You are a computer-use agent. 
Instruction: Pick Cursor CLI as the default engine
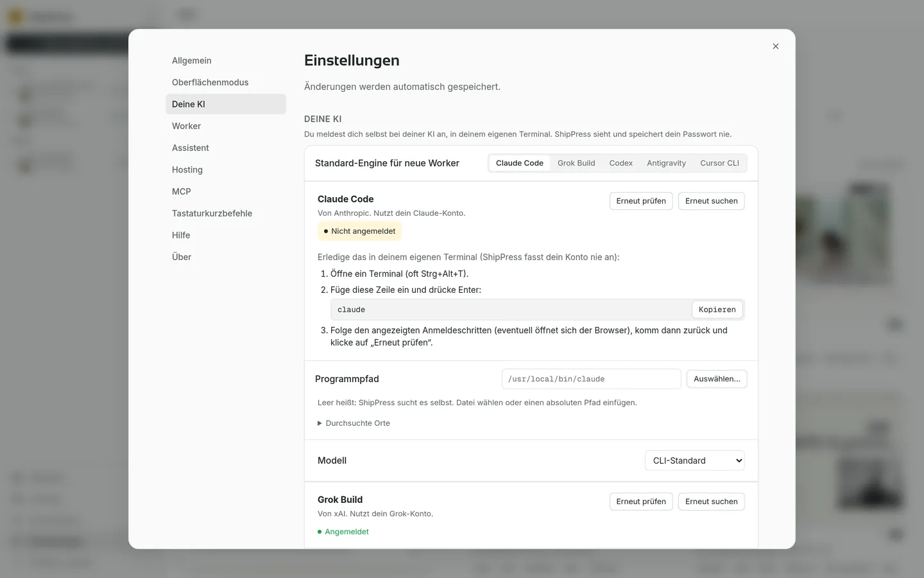coord(719,163)
